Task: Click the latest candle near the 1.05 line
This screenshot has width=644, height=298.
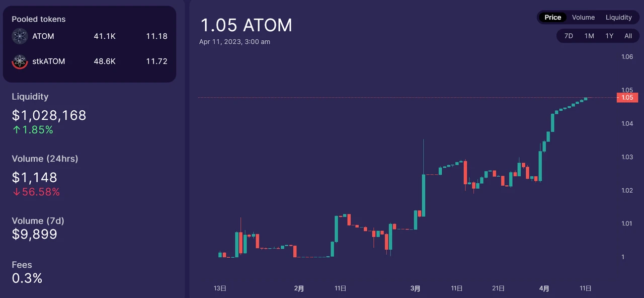Action: (x=585, y=100)
